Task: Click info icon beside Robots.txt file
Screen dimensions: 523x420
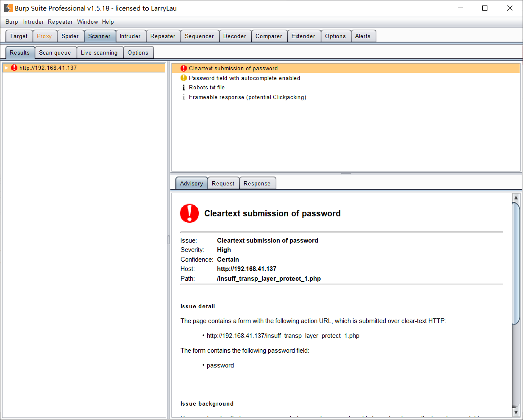Action: [x=184, y=88]
